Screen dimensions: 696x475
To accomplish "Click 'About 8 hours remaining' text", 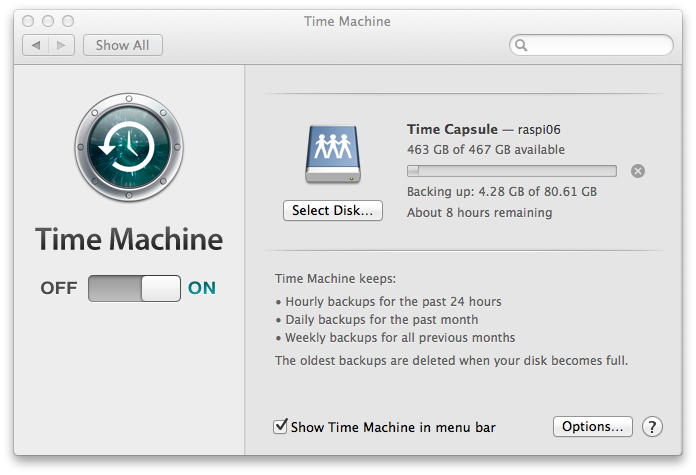I will [x=479, y=213].
